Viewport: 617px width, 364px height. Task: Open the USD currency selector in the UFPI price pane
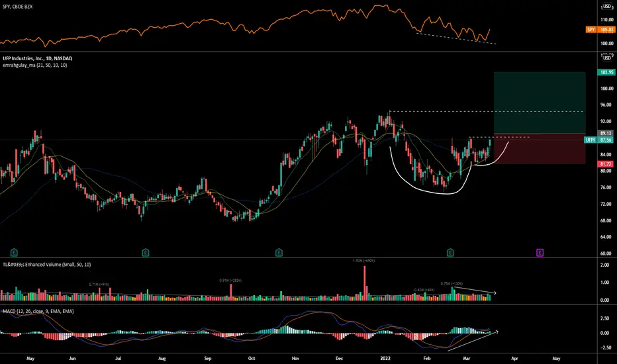point(607,58)
